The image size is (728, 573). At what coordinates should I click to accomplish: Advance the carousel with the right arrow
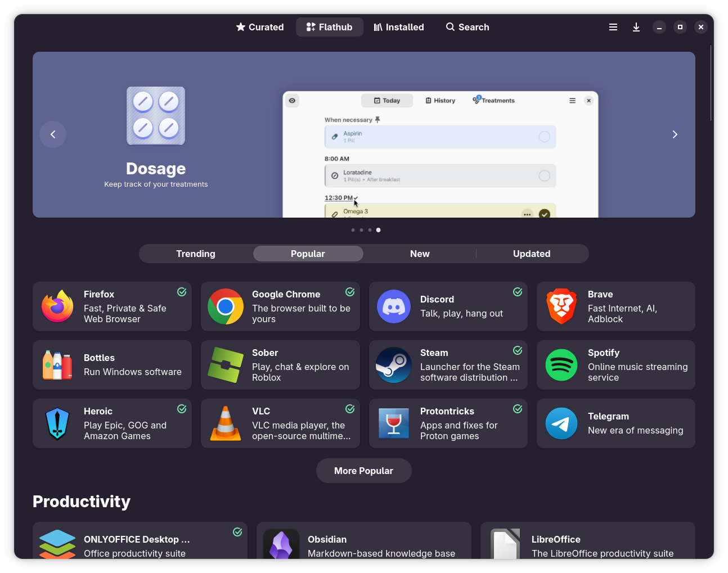(x=675, y=134)
